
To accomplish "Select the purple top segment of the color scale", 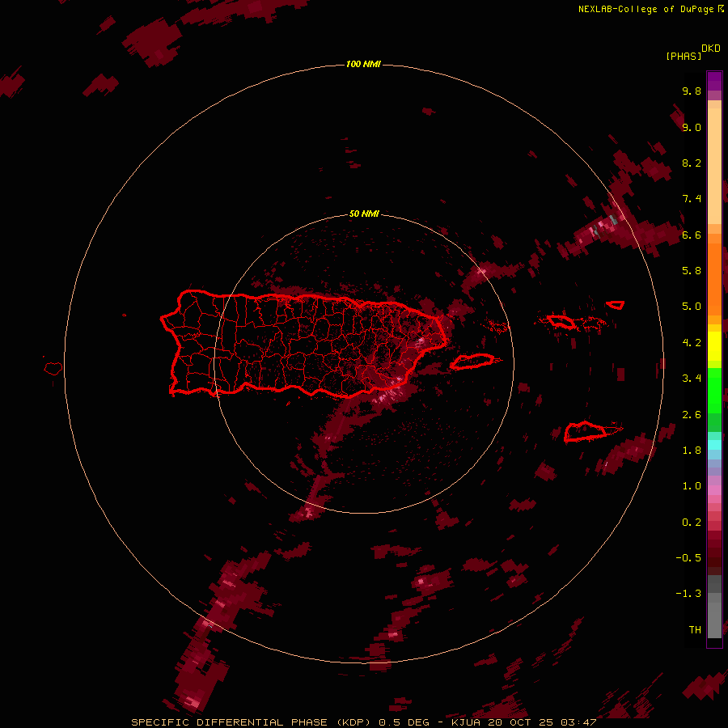I will tap(714, 81).
